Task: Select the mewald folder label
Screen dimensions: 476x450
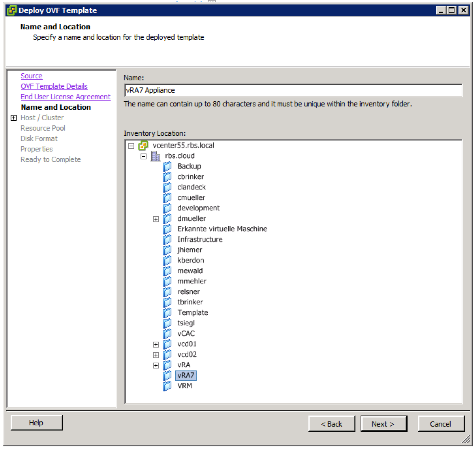Action: [x=190, y=271]
